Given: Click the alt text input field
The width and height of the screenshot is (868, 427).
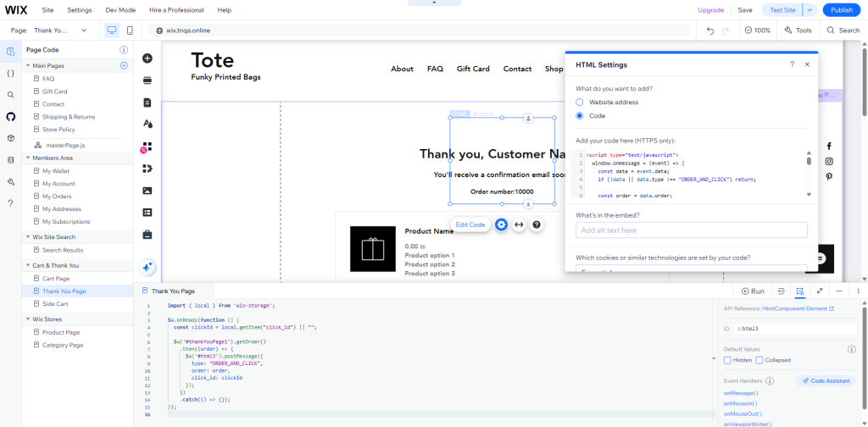Looking at the screenshot, I should tap(691, 230).
